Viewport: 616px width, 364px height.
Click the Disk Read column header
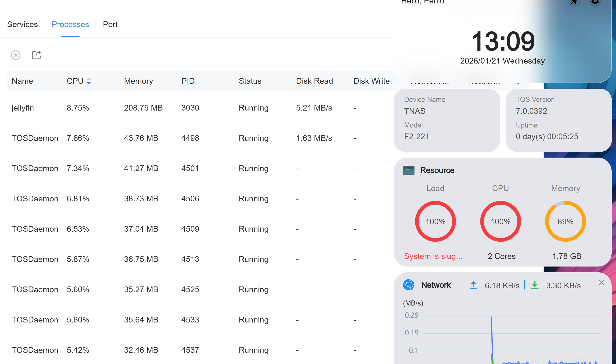point(314,81)
